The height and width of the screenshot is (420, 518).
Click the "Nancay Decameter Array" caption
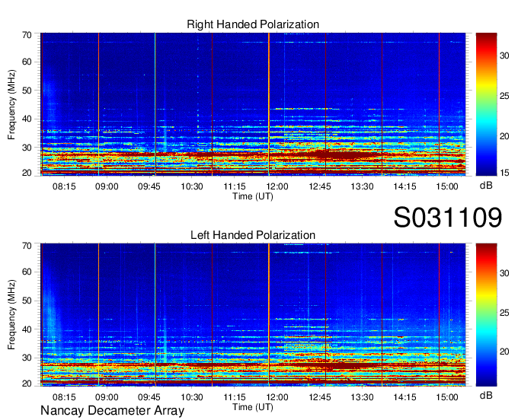(x=112, y=411)
